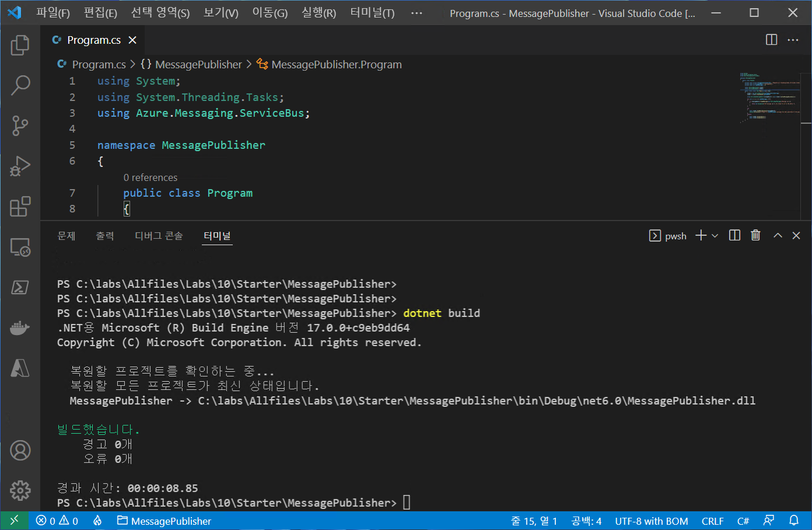The height and width of the screenshot is (530, 812).
Task: Switch to the 출력 panel tab
Action: coord(105,236)
